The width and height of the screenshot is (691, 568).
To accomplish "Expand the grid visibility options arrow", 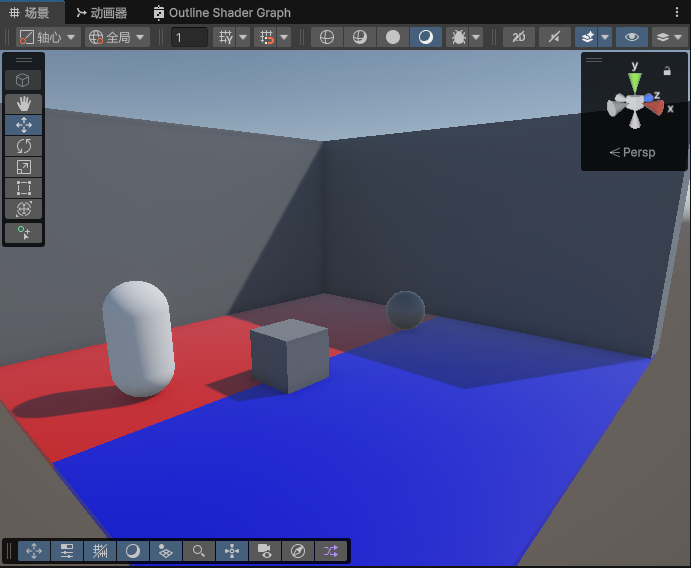I will click(x=243, y=37).
